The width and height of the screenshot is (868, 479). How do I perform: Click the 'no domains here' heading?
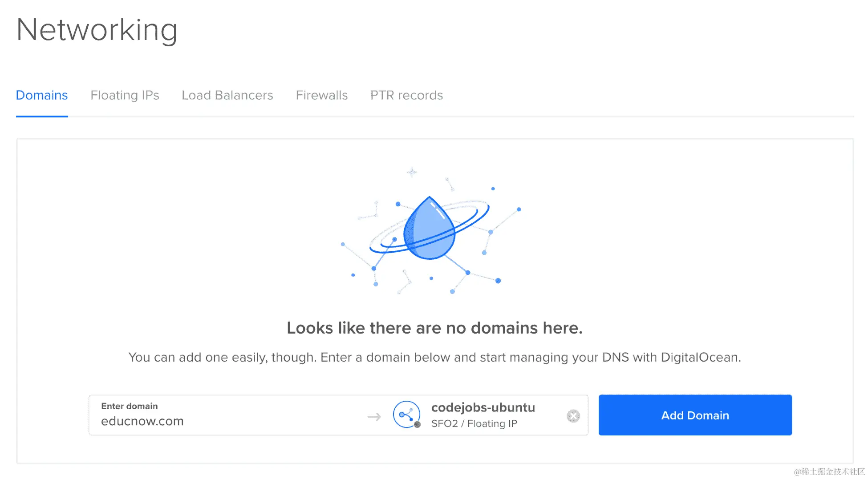tap(434, 328)
